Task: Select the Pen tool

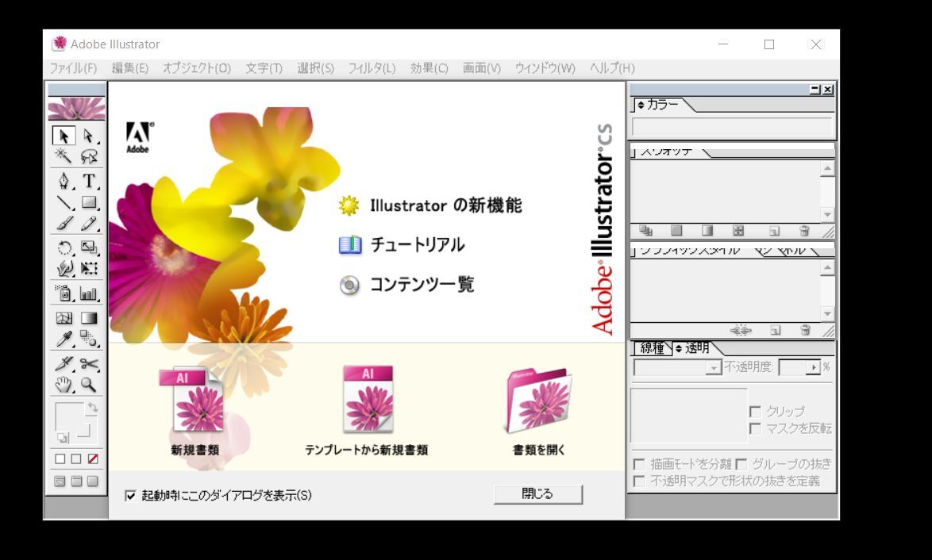Action: [x=62, y=180]
